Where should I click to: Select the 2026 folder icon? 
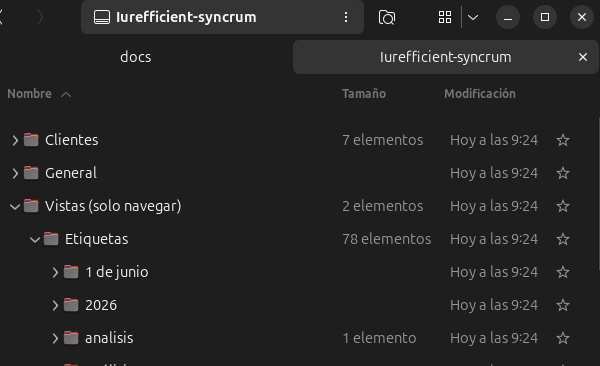[71, 305]
